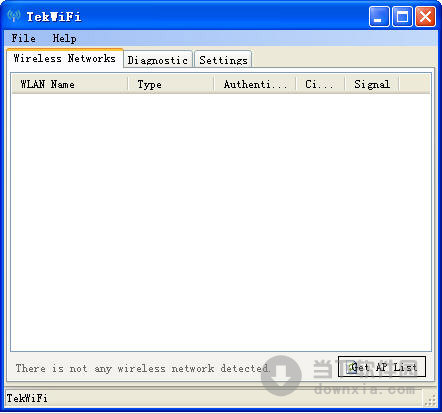
Task: Click the TekWiFi antenna icon in title bar
Action: [x=14, y=16]
